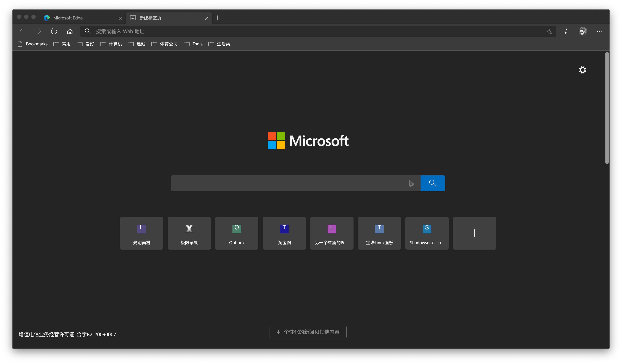The width and height of the screenshot is (622, 364).
Task: Open the 常用 bookmarks folder
Action: (x=66, y=44)
